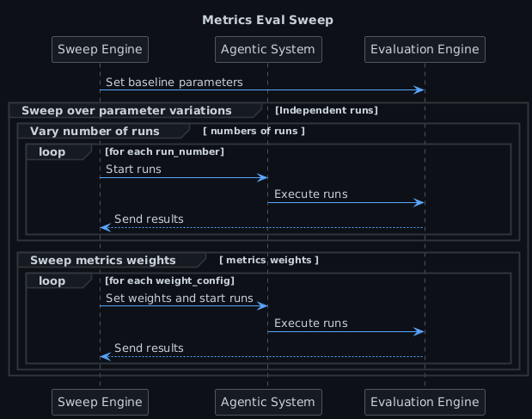Select the '[ numbers of runs ]' condition text
This screenshot has width=532, height=419.
(254, 131)
